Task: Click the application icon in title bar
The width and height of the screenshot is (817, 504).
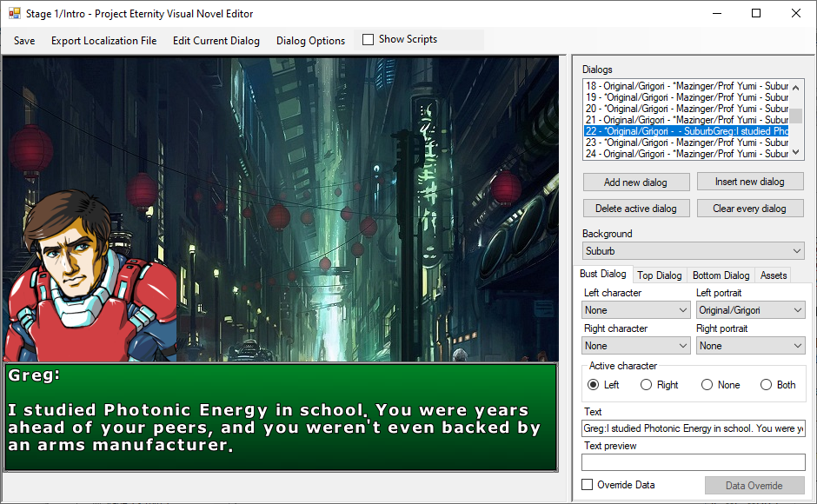Action: coord(14,13)
